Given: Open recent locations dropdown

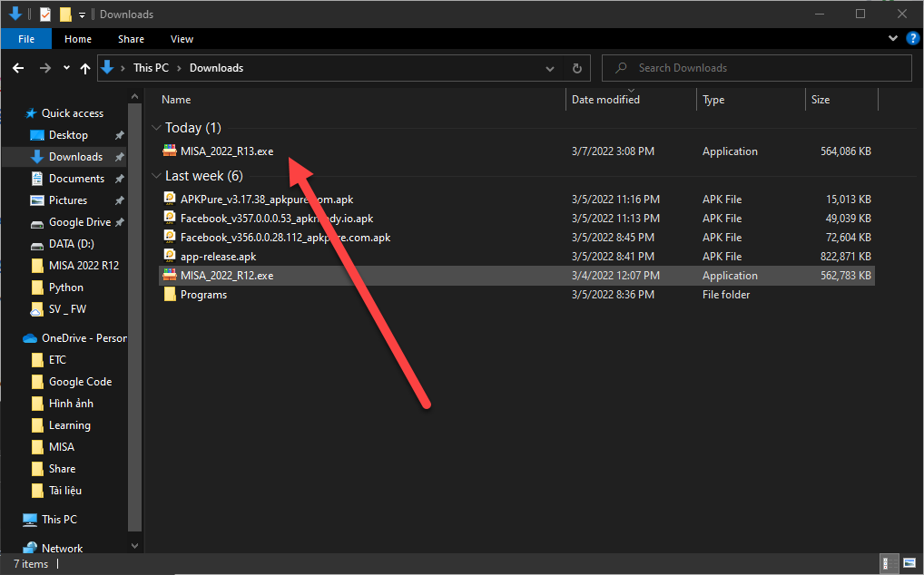Looking at the screenshot, I should 66,68.
